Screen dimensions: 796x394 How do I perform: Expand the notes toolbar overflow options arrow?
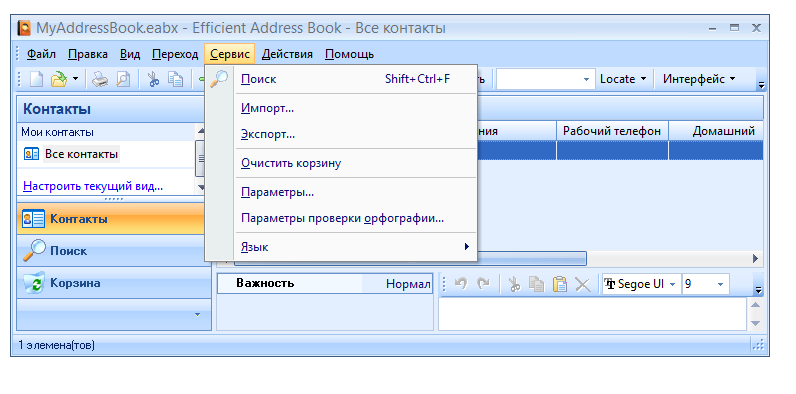pos(758,290)
